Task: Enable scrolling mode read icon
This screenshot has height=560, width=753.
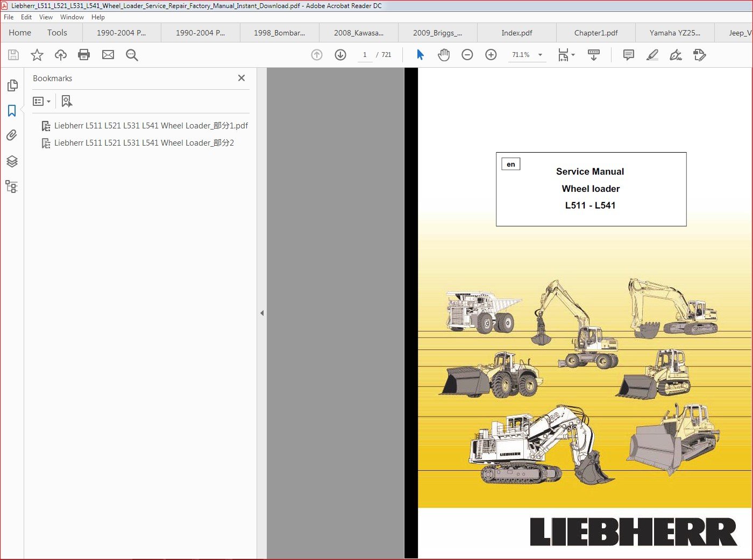Action: point(594,55)
